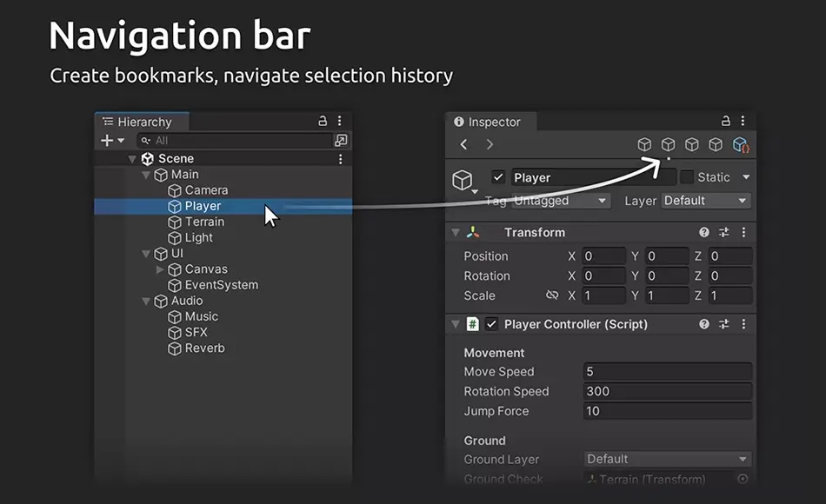This screenshot has width=826, height=504.
Task: Toggle the Player object active checkbox
Action: tap(498, 177)
